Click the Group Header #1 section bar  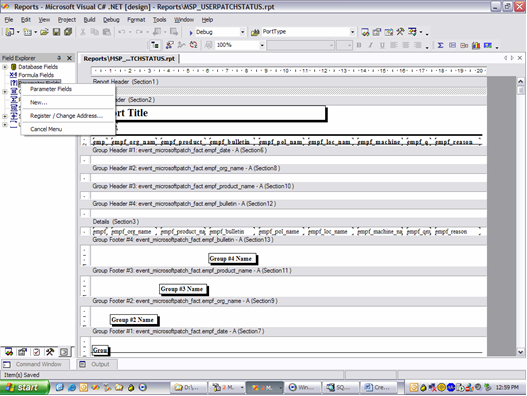[x=283, y=150]
